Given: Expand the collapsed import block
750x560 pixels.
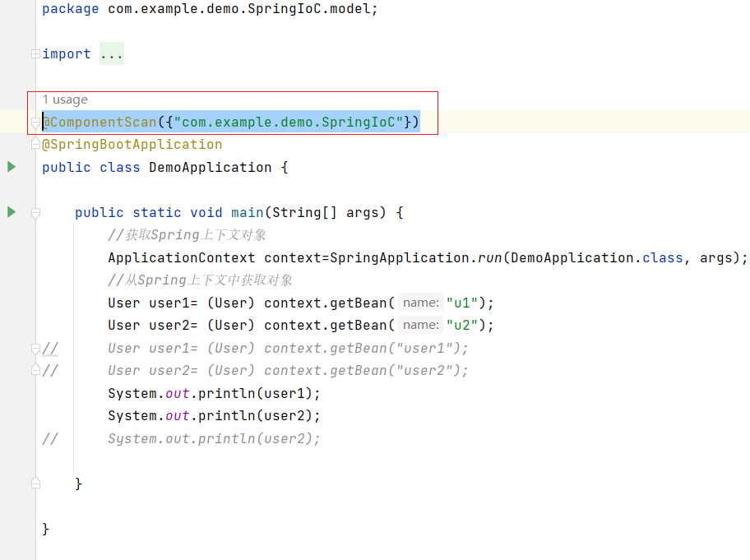Looking at the screenshot, I should click(35, 54).
